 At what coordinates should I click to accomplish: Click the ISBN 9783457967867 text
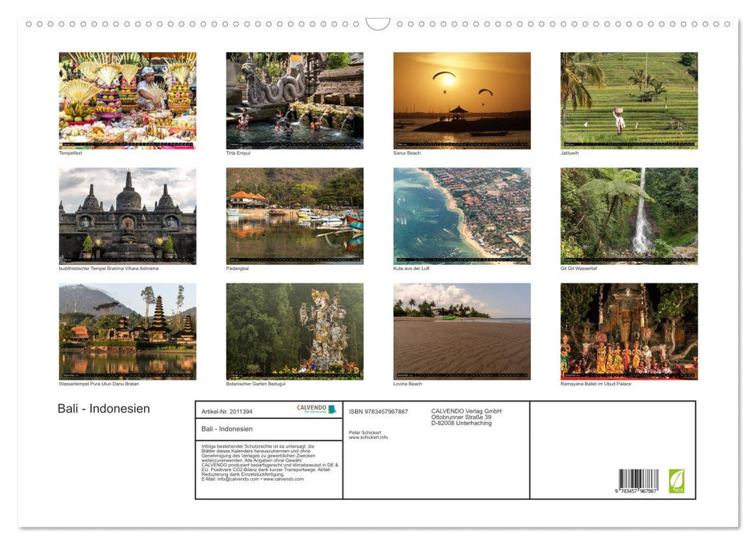click(x=377, y=411)
